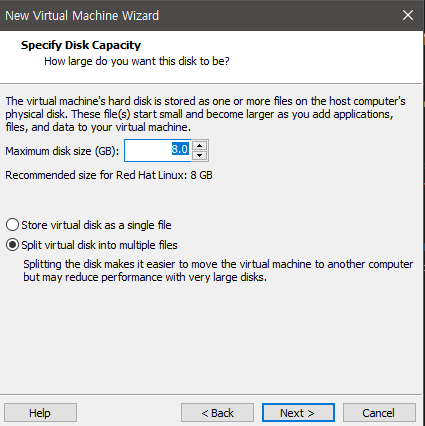Click 'How large do you want this disk to be?'
This screenshot has width=425, height=426.
pyautogui.click(x=137, y=61)
